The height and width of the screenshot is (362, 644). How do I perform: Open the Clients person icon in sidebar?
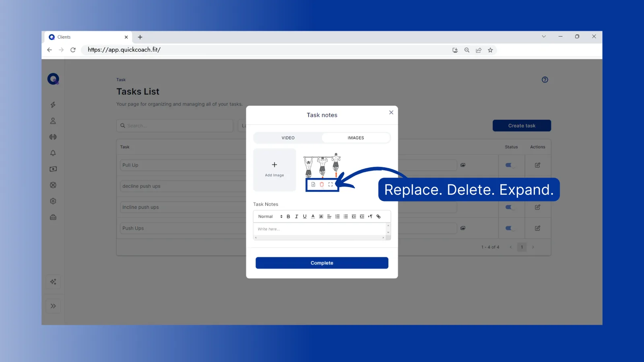[x=53, y=121]
